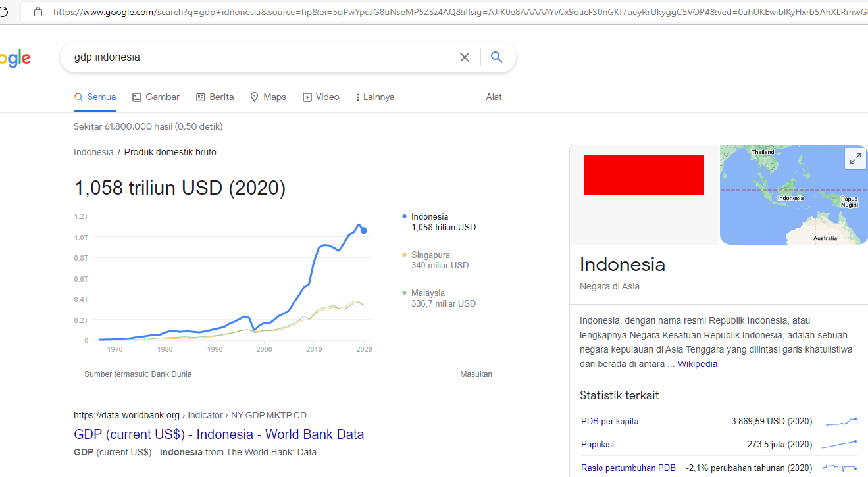Click the PDB per kapita sparkline
Viewport: 868px width, 477px height.
coord(841,421)
